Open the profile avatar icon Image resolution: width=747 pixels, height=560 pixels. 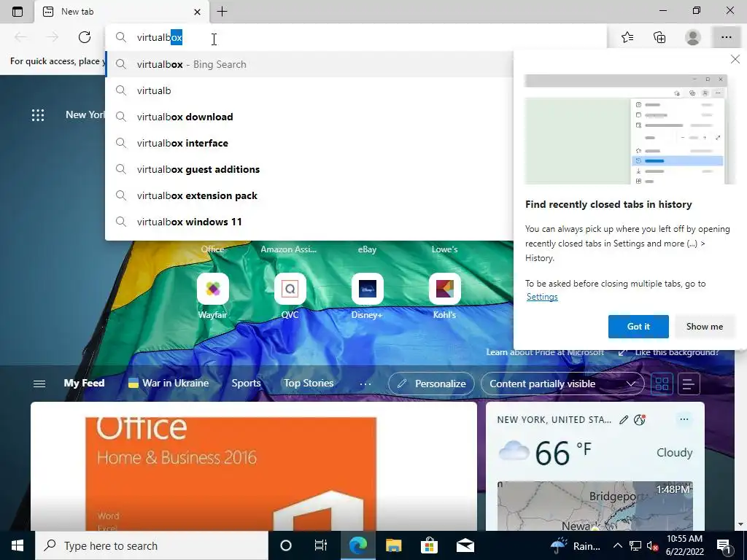(693, 37)
